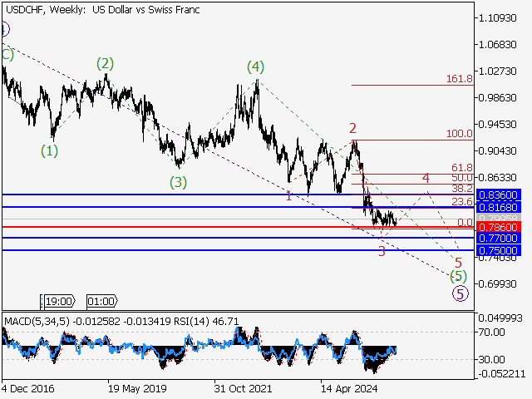Click the 01:00 time marker
The width and height of the screenshot is (532, 399).
click(x=101, y=301)
